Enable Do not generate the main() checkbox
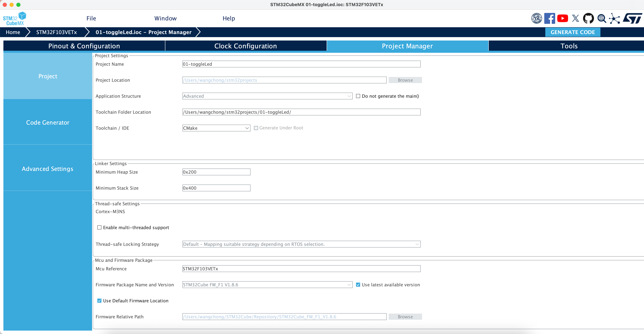The height and width of the screenshot is (334, 644). (x=358, y=96)
